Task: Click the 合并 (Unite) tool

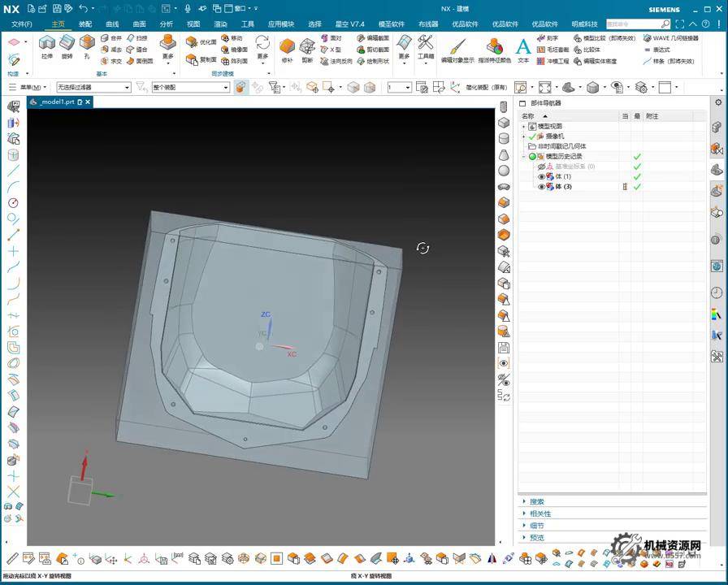Action: click(111, 38)
